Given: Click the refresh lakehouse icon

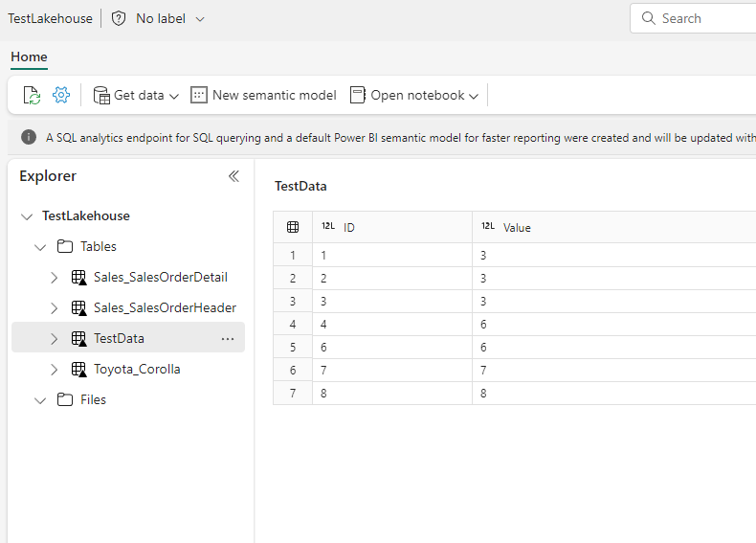Looking at the screenshot, I should point(32,95).
